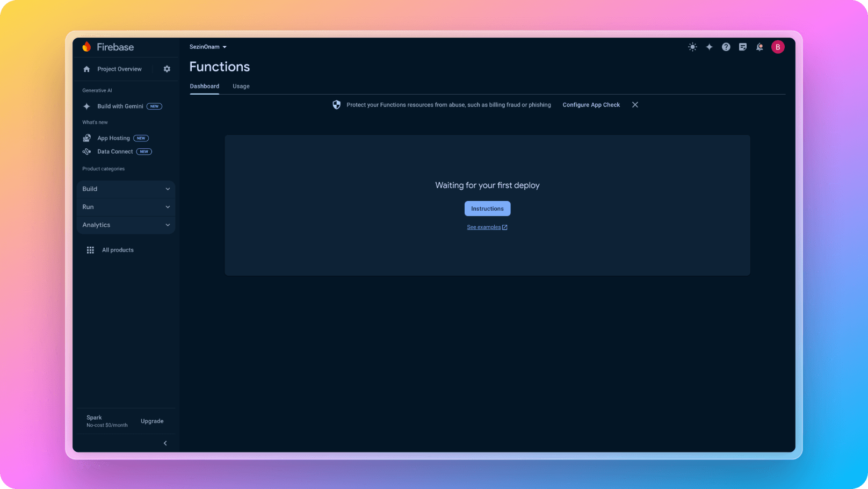The width and height of the screenshot is (868, 489).
Task: Open All products link
Action: click(118, 250)
